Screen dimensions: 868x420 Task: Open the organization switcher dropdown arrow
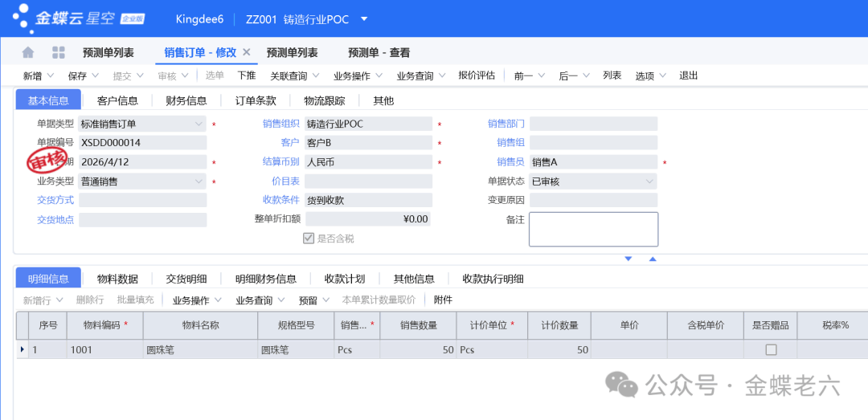click(x=364, y=19)
